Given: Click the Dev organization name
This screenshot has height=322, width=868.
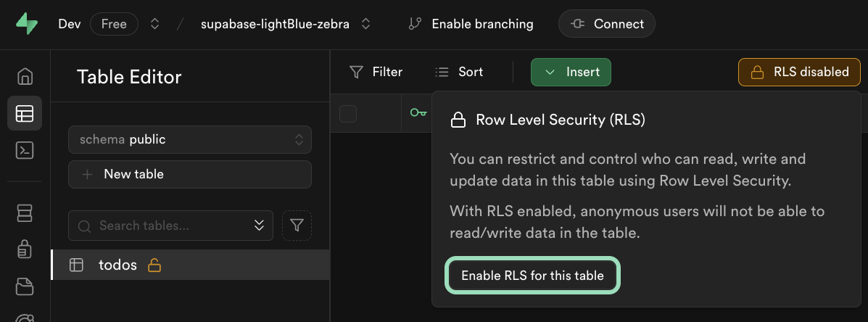Looking at the screenshot, I should (x=70, y=25).
